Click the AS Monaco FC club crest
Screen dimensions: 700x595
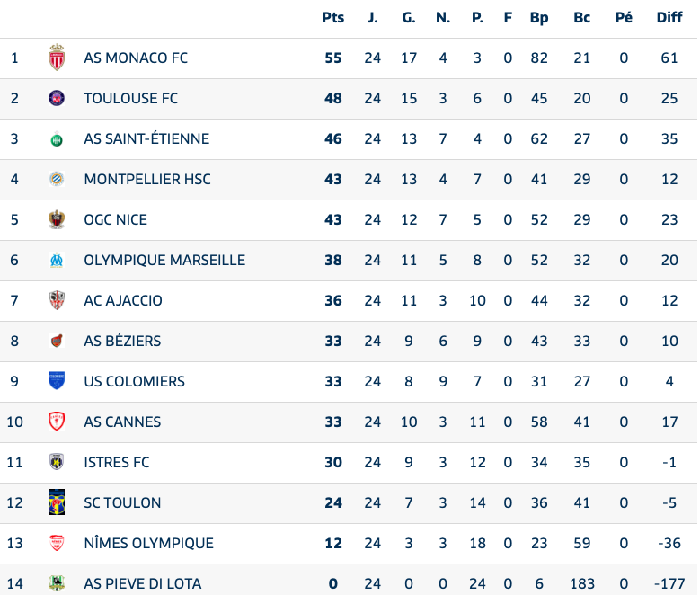57,58
